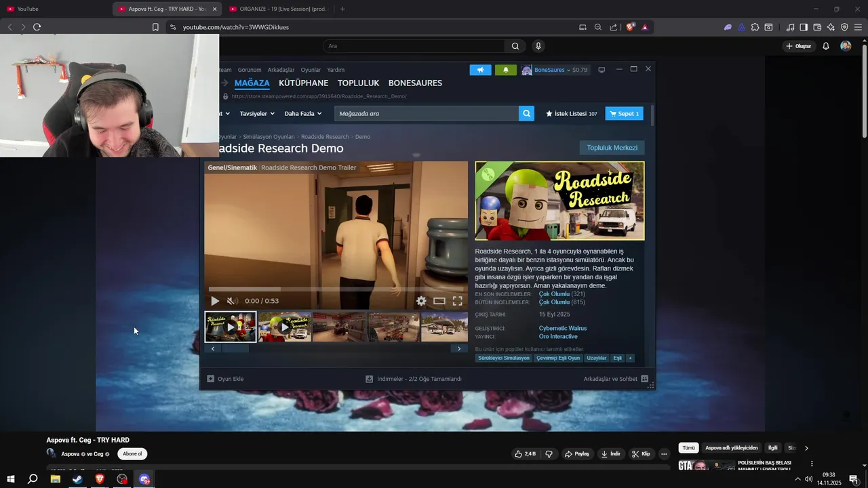Click YouTube voice search microphone
This screenshot has height=488, width=868.
coord(538,46)
